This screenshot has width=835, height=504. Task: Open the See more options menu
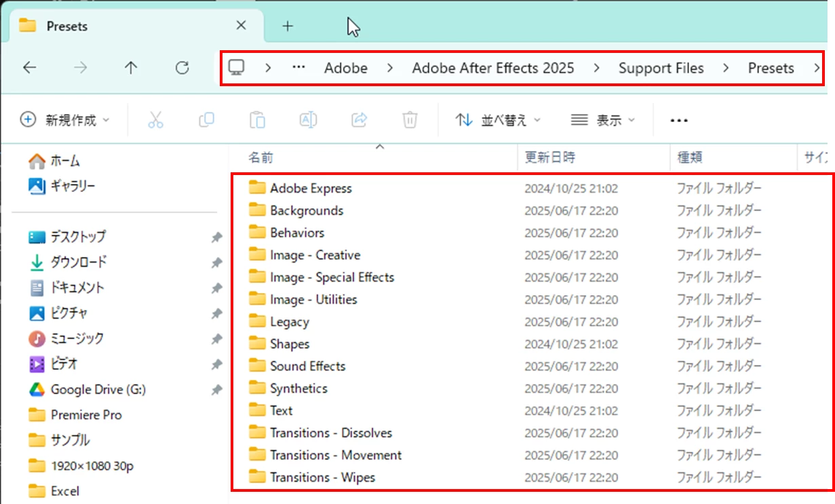point(679,120)
